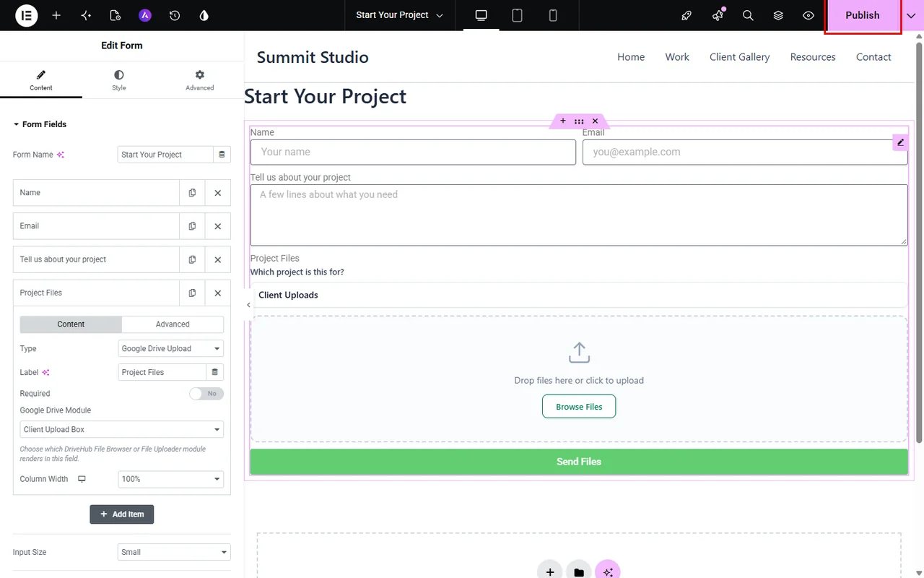This screenshot has width=924, height=578.
Task: Open the Structure layers icon
Action: point(778,15)
